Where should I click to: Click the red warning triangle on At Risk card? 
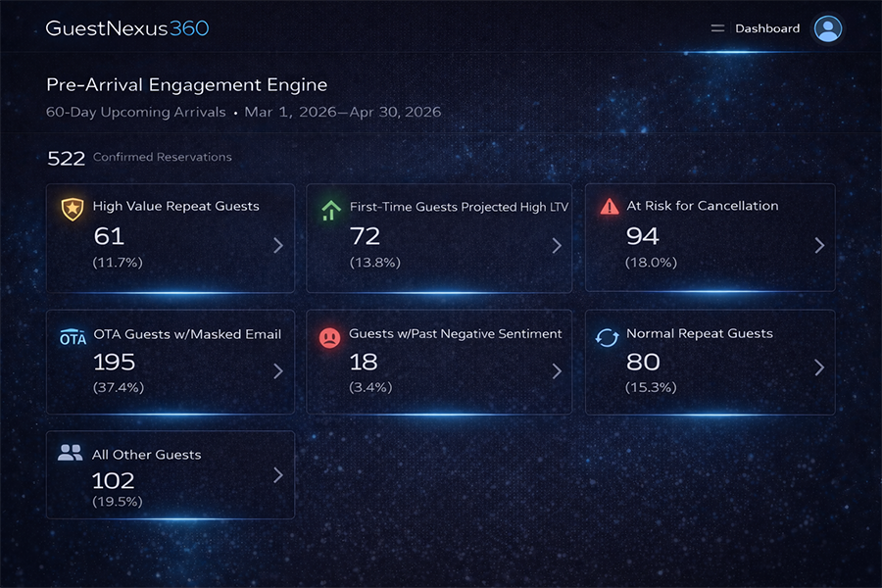tap(609, 206)
